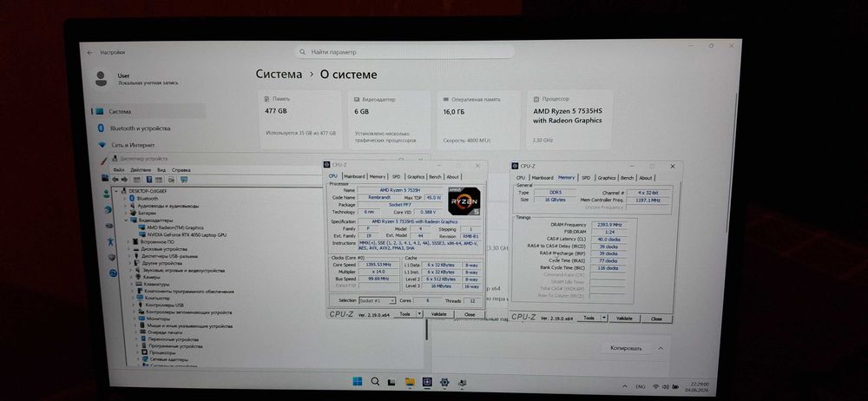
Task: Open the Действие menu in Device Manager
Action: 141,170
